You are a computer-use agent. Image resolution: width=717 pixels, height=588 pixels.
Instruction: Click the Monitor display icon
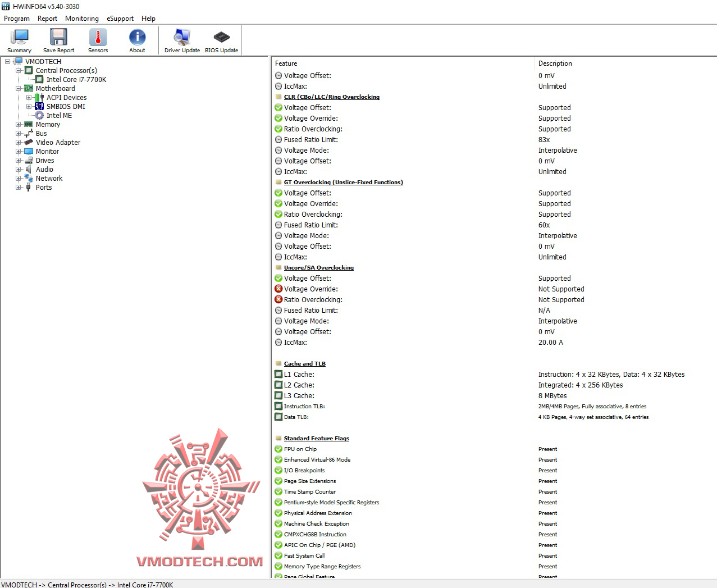click(29, 152)
